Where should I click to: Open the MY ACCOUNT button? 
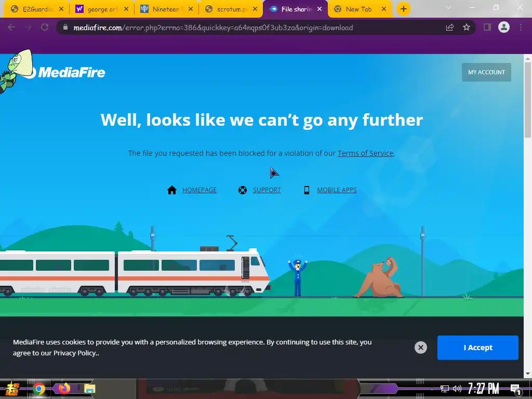pos(486,72)
